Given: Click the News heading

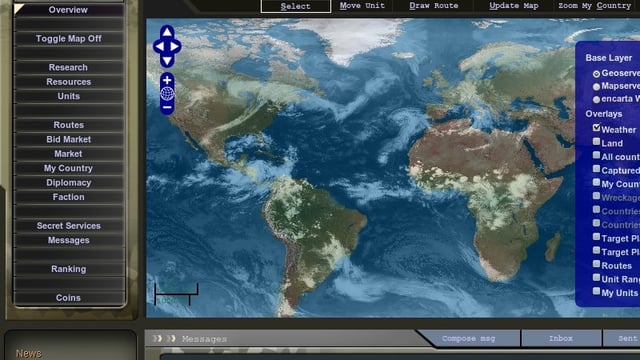Looking at the screenshot, I should click(29, 353).
